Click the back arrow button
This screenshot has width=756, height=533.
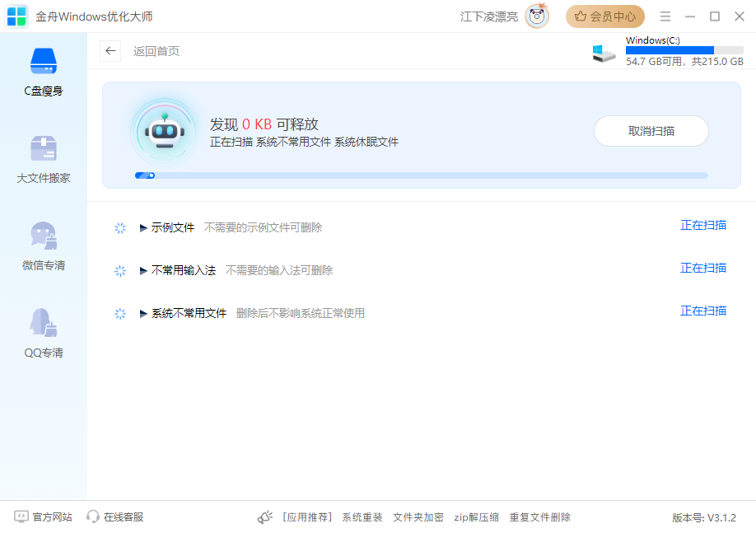[110, 50]
